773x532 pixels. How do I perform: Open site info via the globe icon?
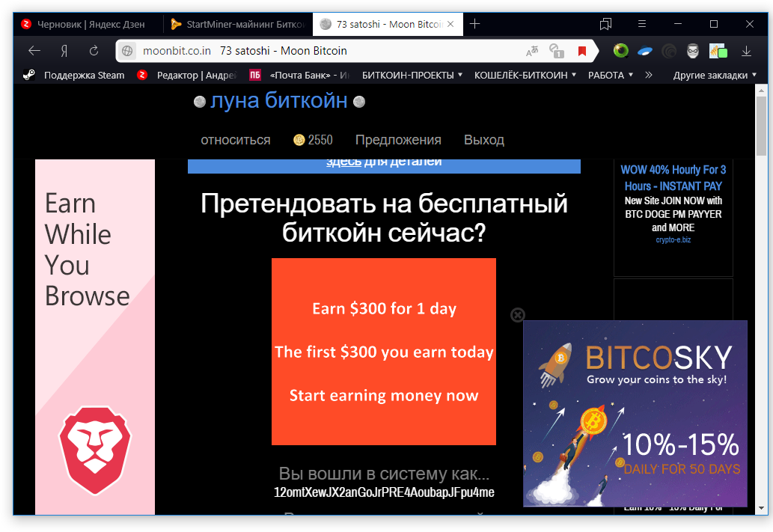pyautogui.click(x=127, y=51)
